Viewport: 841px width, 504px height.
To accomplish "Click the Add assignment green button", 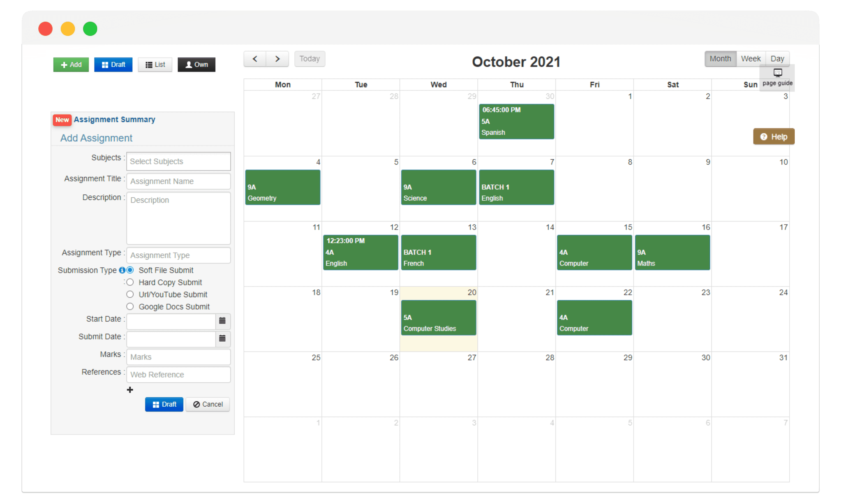I will coord(71,64).
